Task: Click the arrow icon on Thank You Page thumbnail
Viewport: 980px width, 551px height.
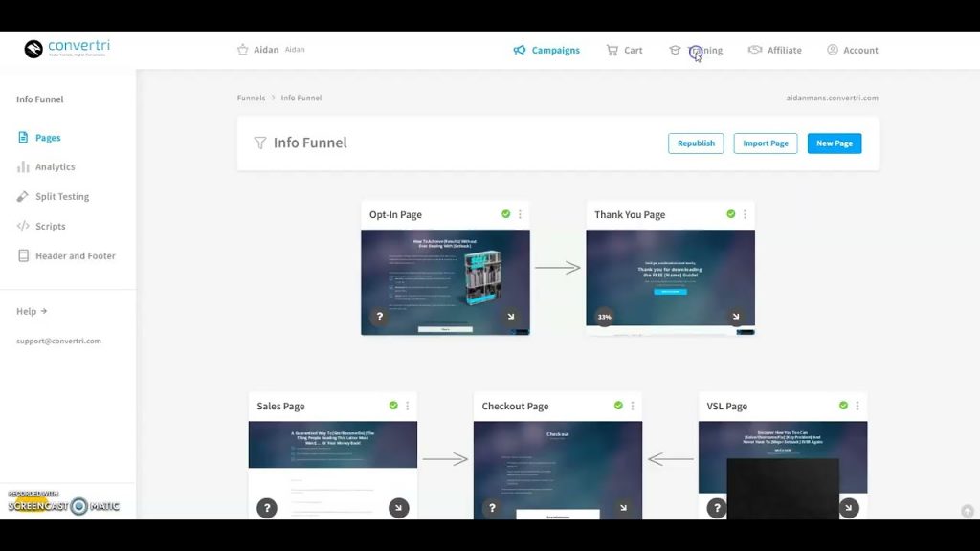Action: pyautogui.click(x=736, y=317)
